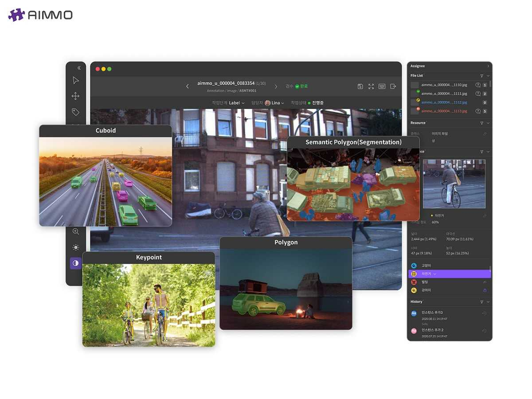
Task: Choose the tag label tool
Action: pyautogui.click(x=76, y=112)
